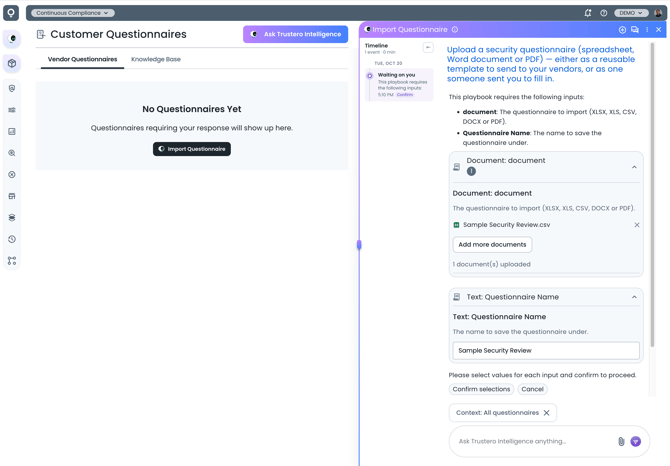
Task: Collapse the Timeline sidebar
Action: pos(428,47)
